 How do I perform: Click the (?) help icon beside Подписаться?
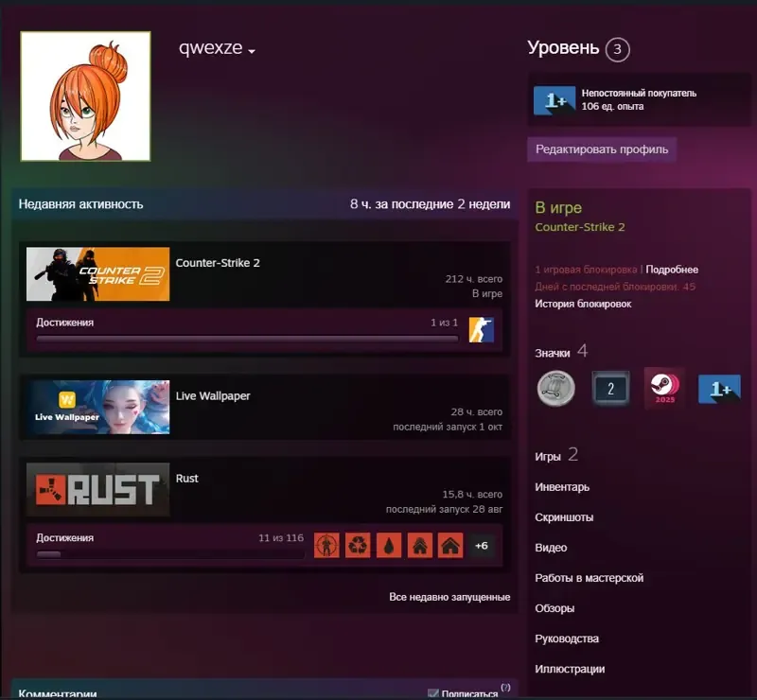(505, 688)
